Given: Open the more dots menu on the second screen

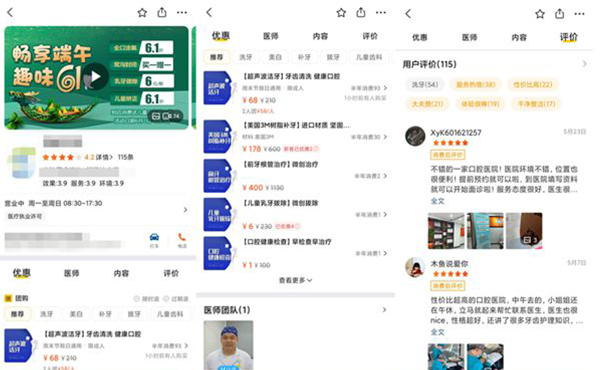Looking at the screenshot, I should click(381, 13).
